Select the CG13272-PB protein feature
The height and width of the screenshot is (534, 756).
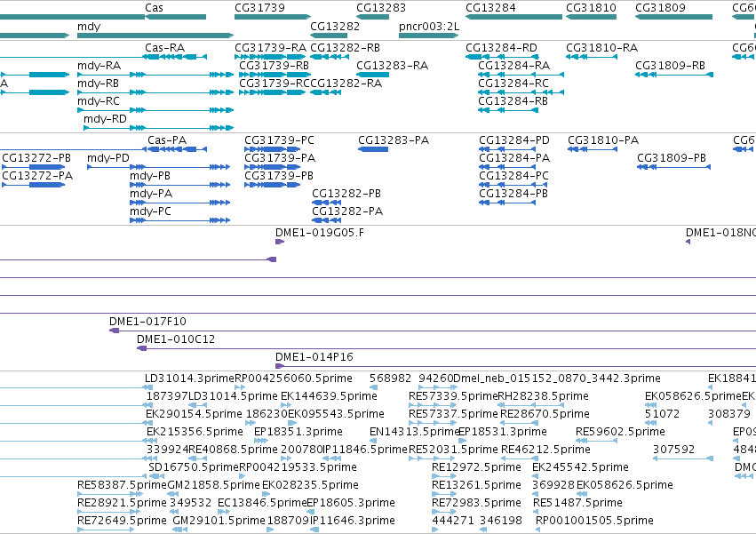[33, 167]
